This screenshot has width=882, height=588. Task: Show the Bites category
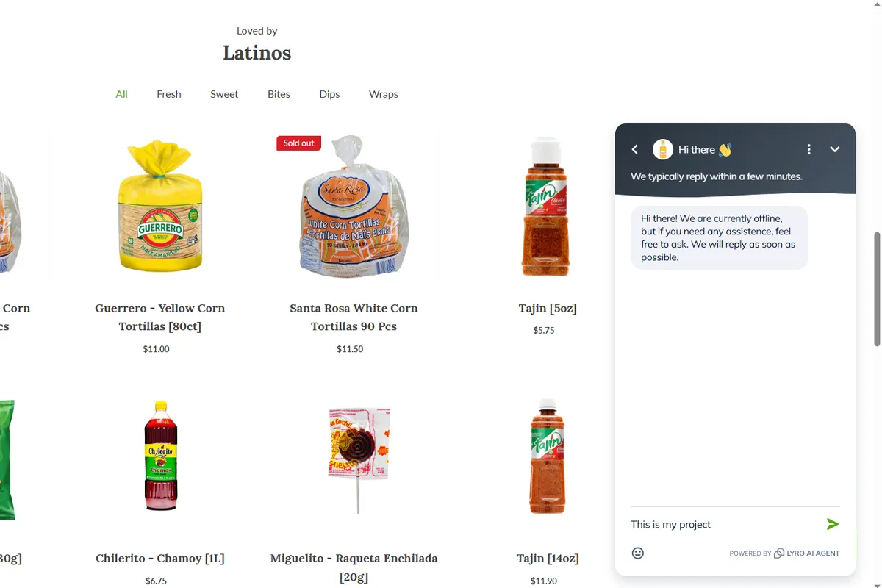coord(279,94)
